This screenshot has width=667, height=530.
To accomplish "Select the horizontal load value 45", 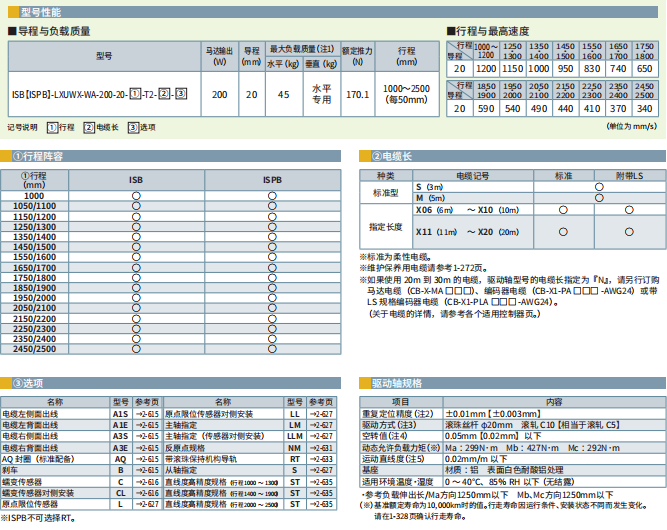I will click(284, 94).
